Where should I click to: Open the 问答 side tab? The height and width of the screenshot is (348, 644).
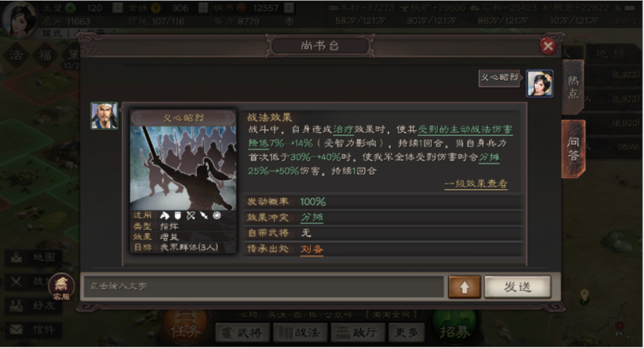[573, 149]
